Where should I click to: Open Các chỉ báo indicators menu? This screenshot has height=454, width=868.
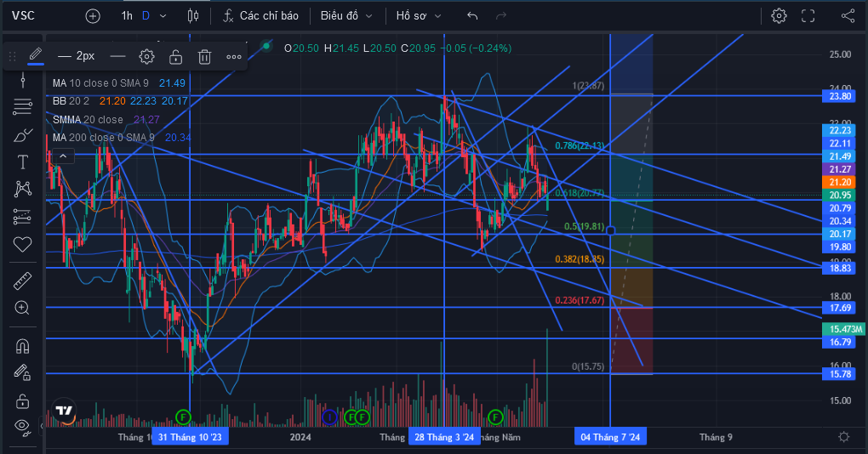point(260,16)
